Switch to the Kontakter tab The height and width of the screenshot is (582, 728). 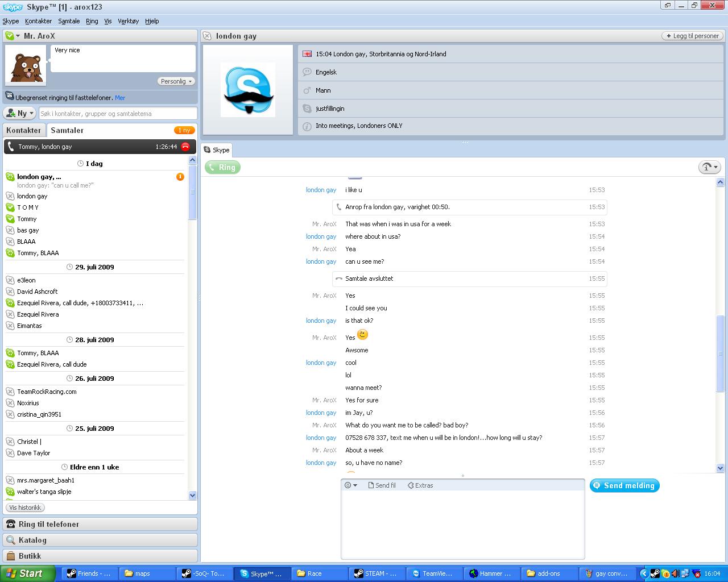(x=24, y=130)
